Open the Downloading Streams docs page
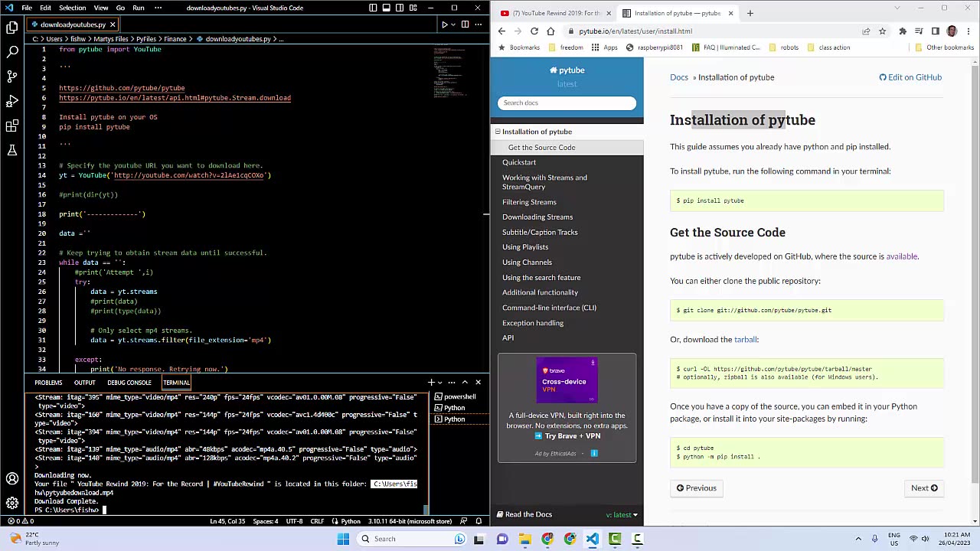This screenshot has height=551, width=980. [537, 217]
